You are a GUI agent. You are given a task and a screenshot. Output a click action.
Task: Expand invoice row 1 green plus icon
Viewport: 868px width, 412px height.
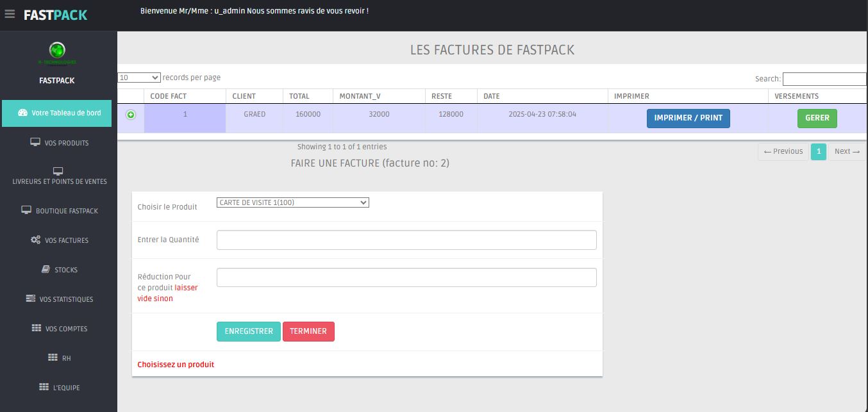(x=131, y=115)
